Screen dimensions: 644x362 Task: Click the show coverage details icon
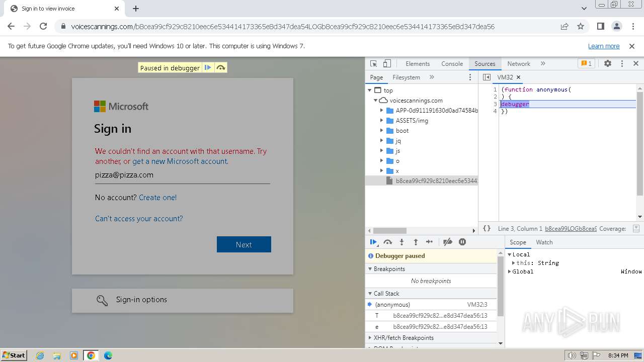pos(636,228)
